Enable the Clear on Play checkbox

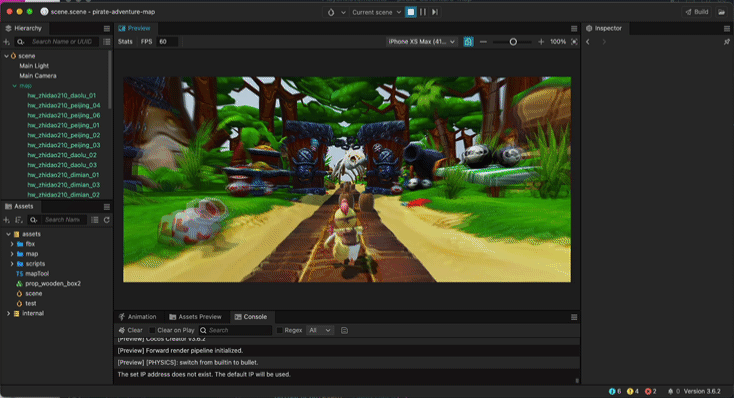click(x=152, y=330)
